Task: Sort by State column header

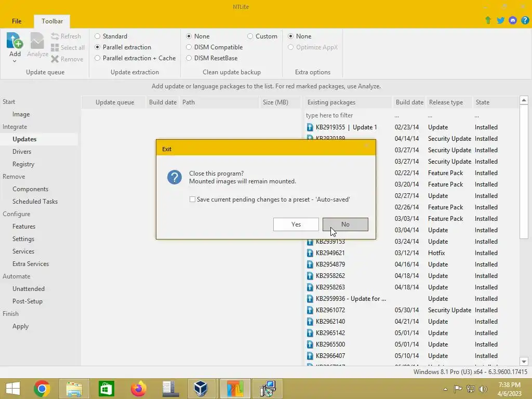Action: (x=495, y=102)
